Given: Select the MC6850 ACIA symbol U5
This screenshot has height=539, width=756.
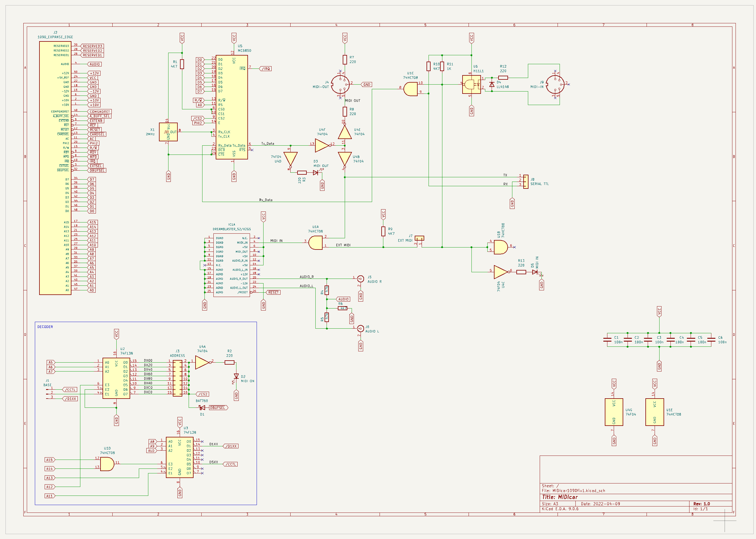Looking at the screenshot, I should pos(232,106).
